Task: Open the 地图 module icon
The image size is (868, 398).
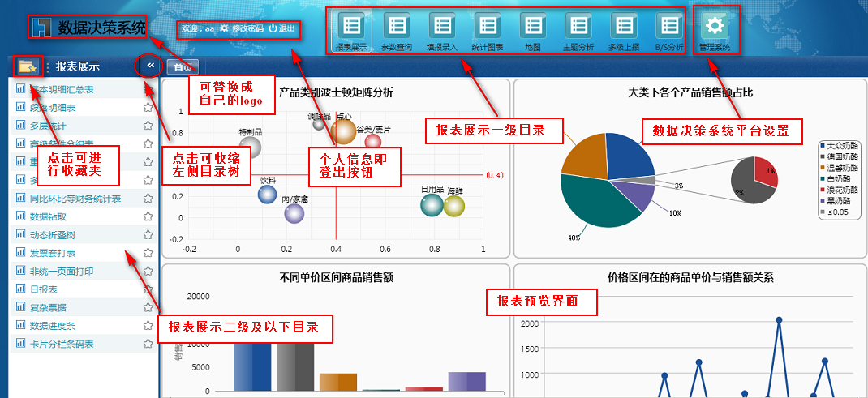Action: point(533,25)
